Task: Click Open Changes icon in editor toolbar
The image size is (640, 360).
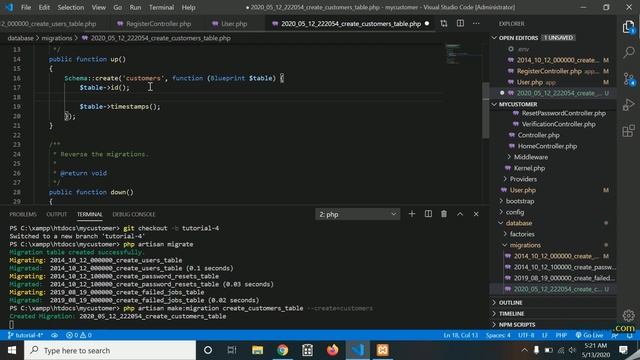Action: tap(444, 24)
